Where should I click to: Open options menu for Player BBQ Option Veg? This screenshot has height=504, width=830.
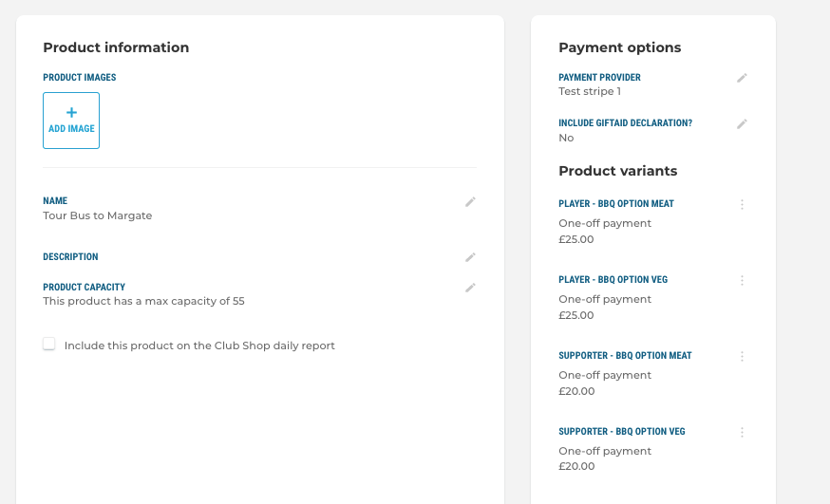coord(742,280)
